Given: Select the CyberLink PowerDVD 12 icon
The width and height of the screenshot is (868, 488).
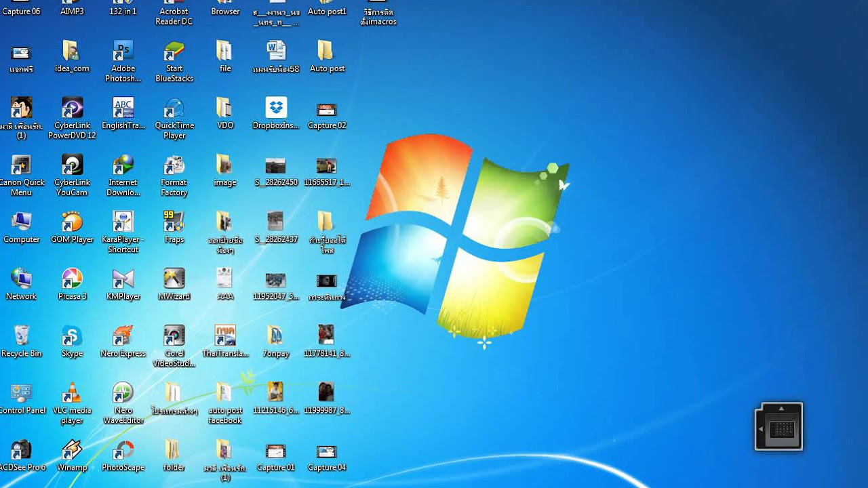Looking at the screenshot, I should [72, 108].
